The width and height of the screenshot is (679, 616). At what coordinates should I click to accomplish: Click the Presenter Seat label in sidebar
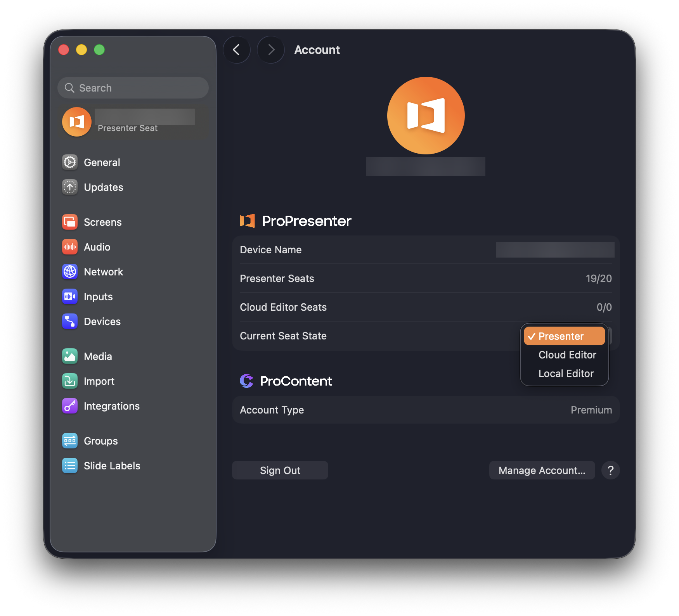pyautogui.click(x=128, y=128)
